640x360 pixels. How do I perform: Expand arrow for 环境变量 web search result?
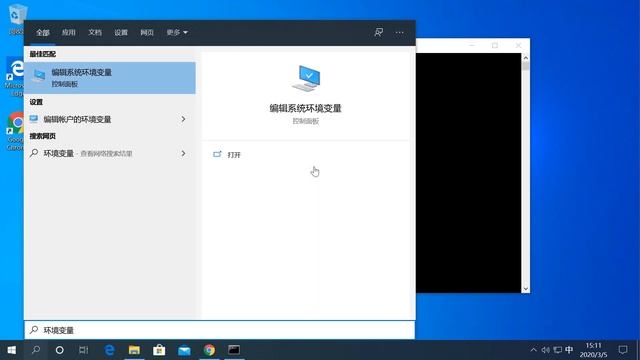point(183,153)
